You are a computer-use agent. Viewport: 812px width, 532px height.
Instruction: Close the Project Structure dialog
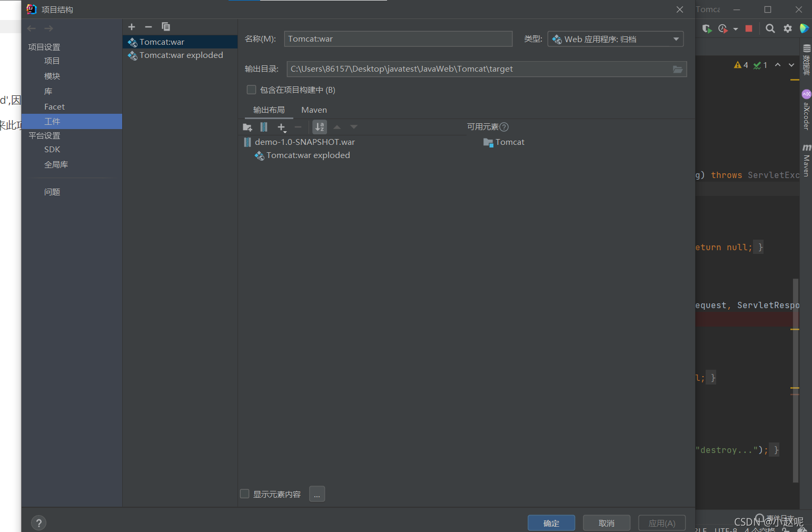pyautogui.click(x=680, y=9)
